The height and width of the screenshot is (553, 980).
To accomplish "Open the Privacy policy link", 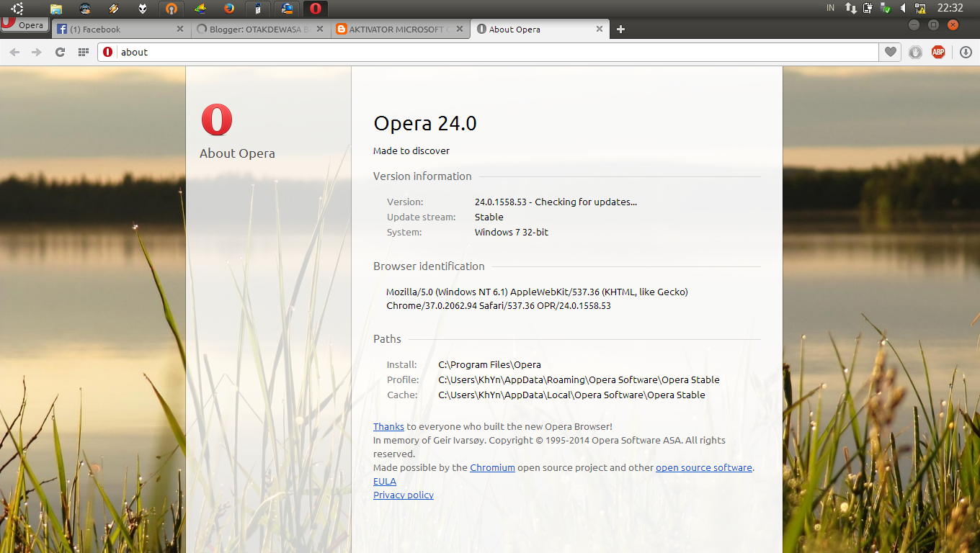I will click(404, 495).
